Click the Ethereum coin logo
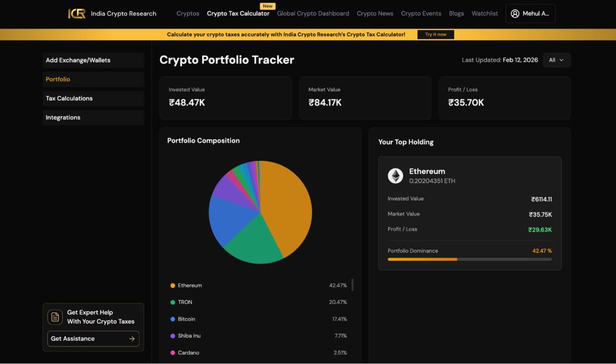Viewport: 616px width, 364px height. click(395, 176)
